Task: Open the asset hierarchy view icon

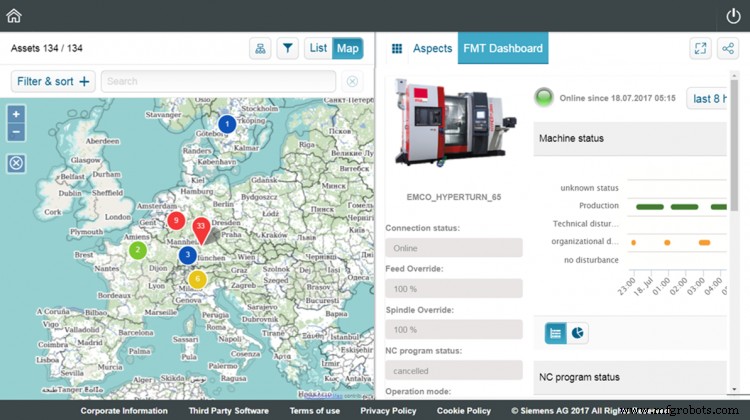Action: pos(260,48)
